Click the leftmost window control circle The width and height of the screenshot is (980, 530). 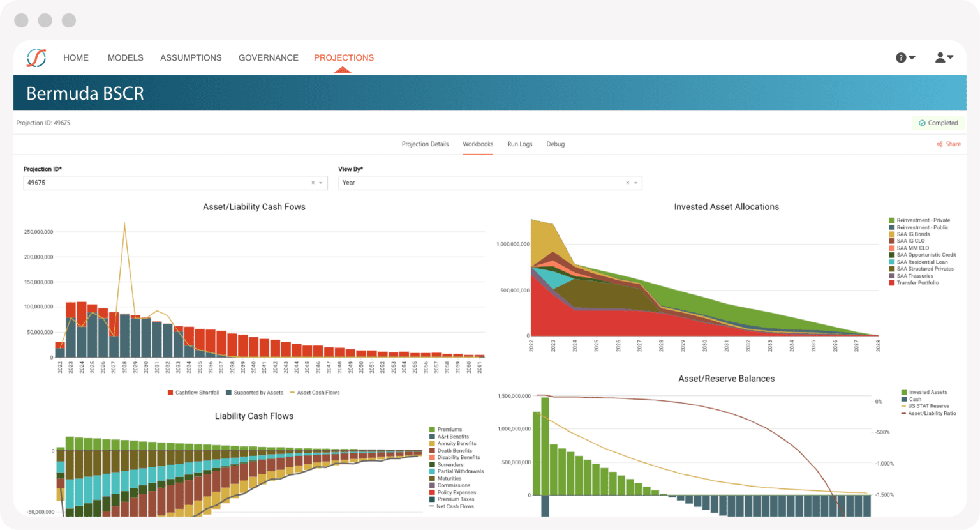point(21,20)
